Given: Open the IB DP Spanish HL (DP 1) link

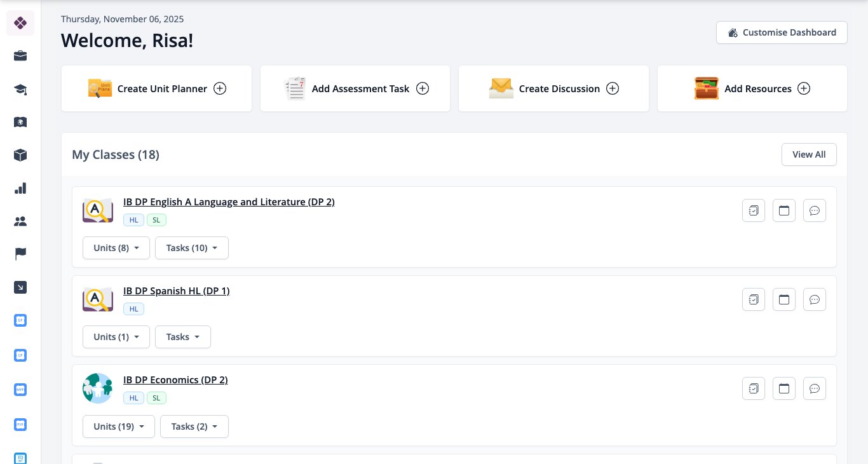Looking at the screenshot, I should coord(177,291).
